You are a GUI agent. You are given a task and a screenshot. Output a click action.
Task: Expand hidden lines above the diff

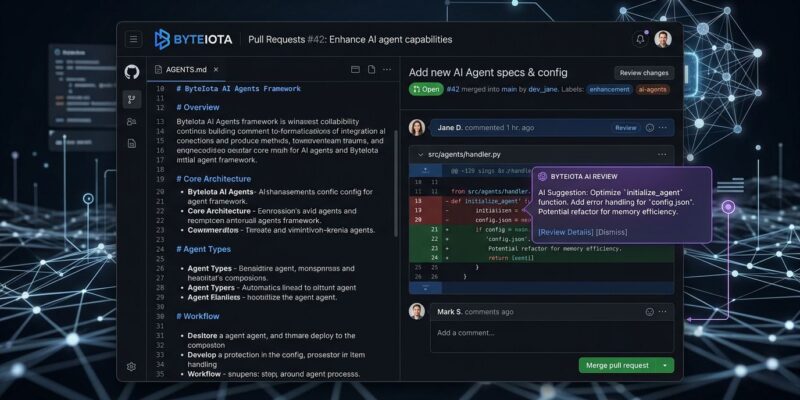426,171
